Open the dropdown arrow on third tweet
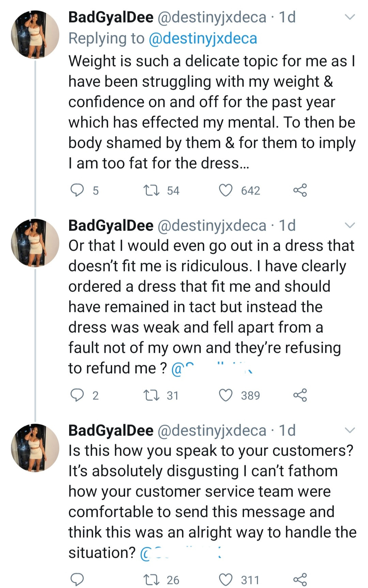Viewport: 368px width, 588px height. coord(350,430)
